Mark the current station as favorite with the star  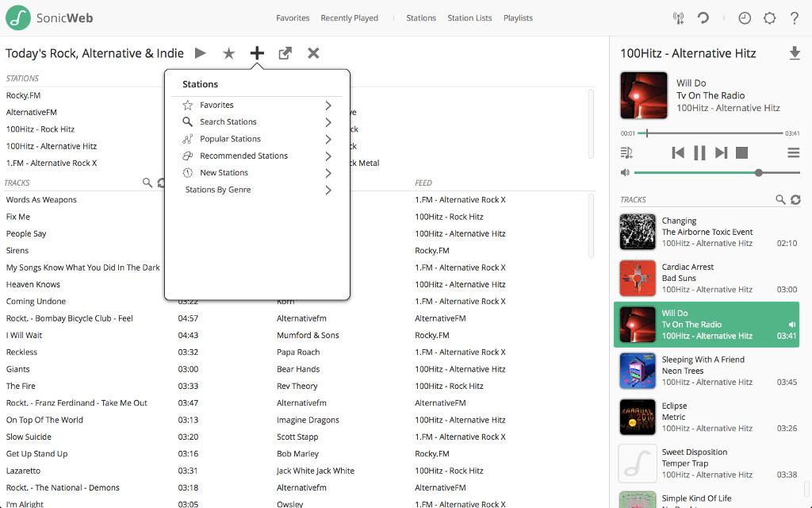(x=228, y=52)
